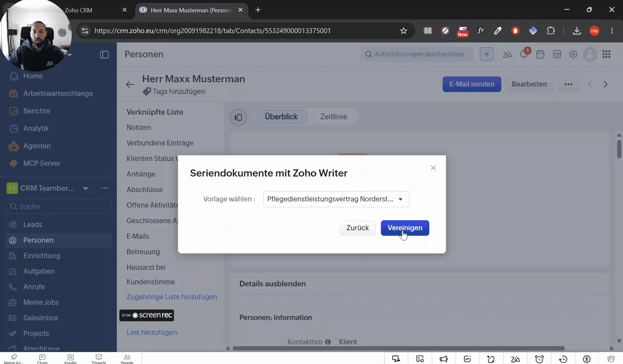
Task: Click the sidebar Suche search field
Action: [x=58, y=206]
